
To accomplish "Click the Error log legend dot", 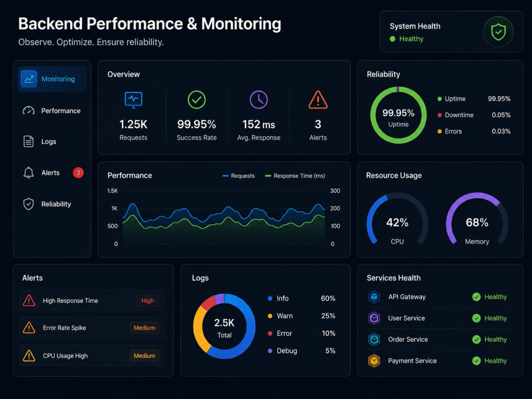I will (x=270, y=334).
